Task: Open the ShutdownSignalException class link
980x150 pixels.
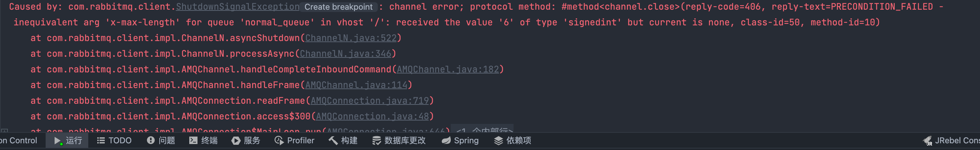Action: click(x=238, y=7)
